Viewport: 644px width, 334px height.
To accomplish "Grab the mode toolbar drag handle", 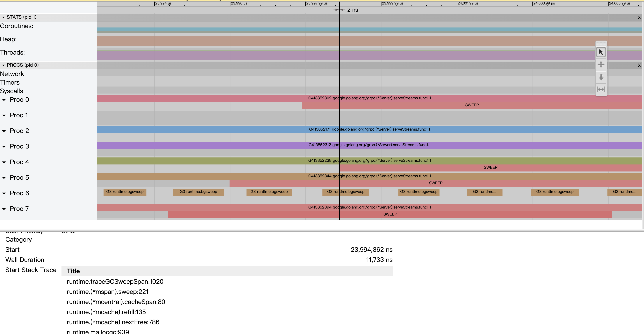I will click(x=601, y=43).
